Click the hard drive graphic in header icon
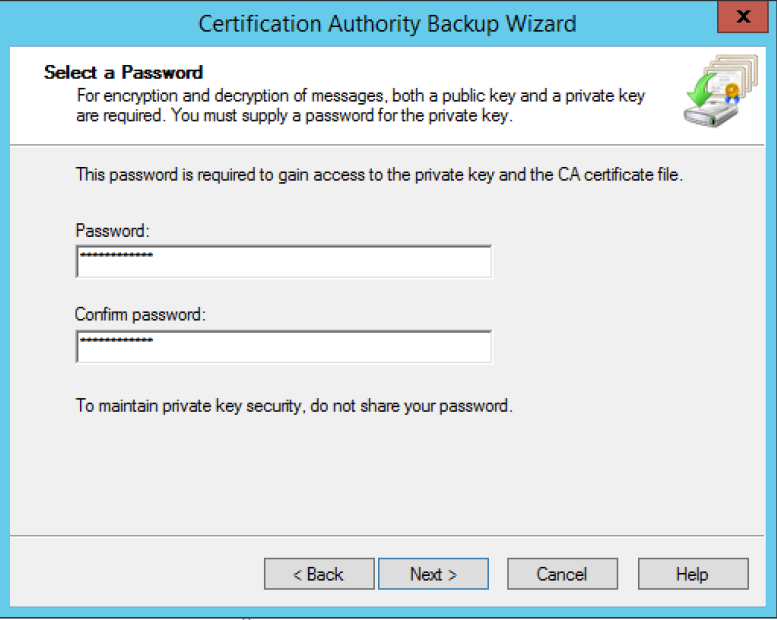The width and height of the screenshot is (777, 620). click(710, 113)
